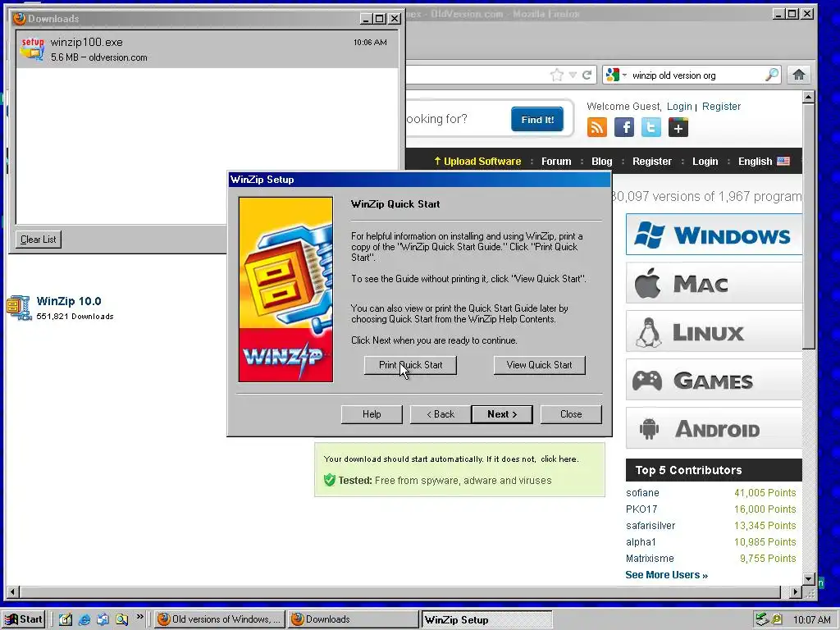
Task: Click the horizontal scrollbar right arrow
Action: tap(796, 592)
